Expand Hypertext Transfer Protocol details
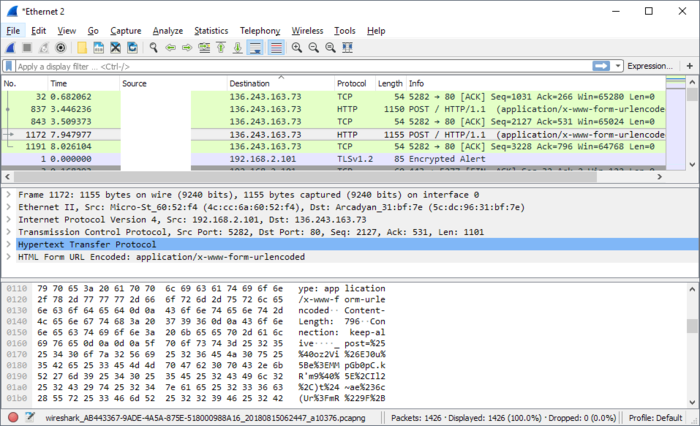This screenshot has height=426, width=700. point(8,244)
